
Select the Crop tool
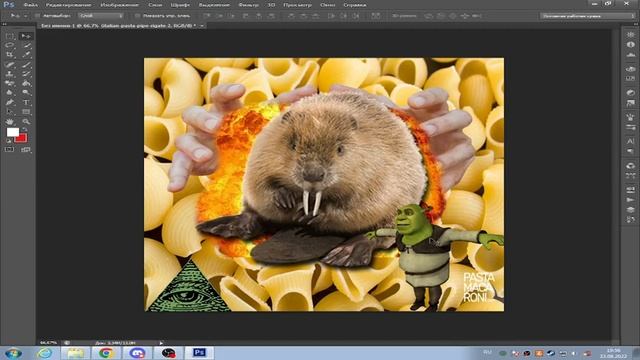point(9,55)
